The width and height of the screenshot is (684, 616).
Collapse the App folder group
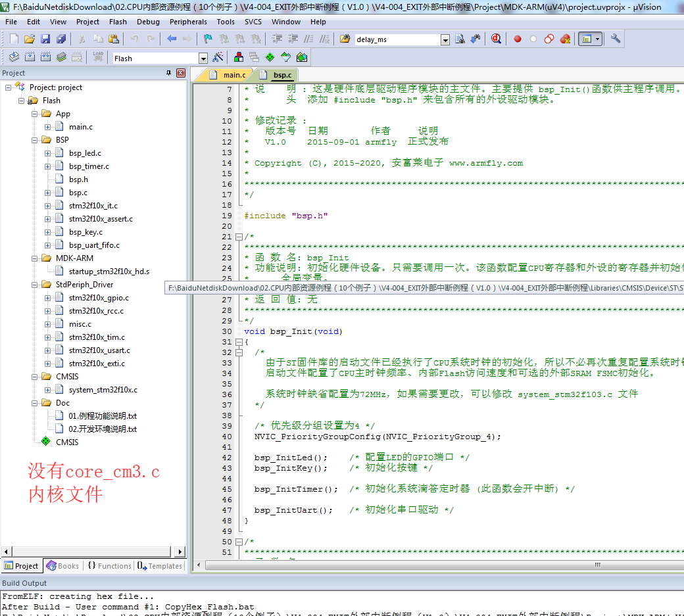[34, 114]
